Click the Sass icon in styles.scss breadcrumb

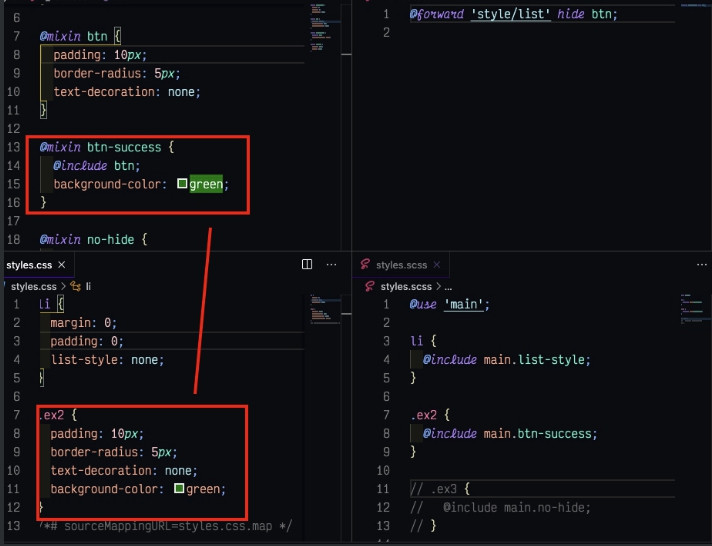pyautogui.click(x=370, y=286)
